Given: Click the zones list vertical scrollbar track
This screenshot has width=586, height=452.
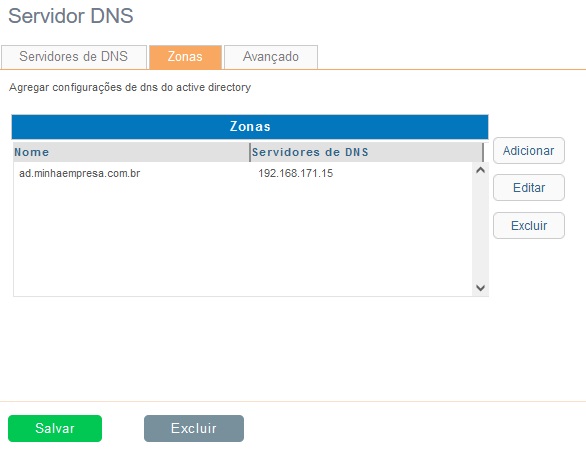Looking at the screenshot, I should pyautogui.click(x=481, y=229).
